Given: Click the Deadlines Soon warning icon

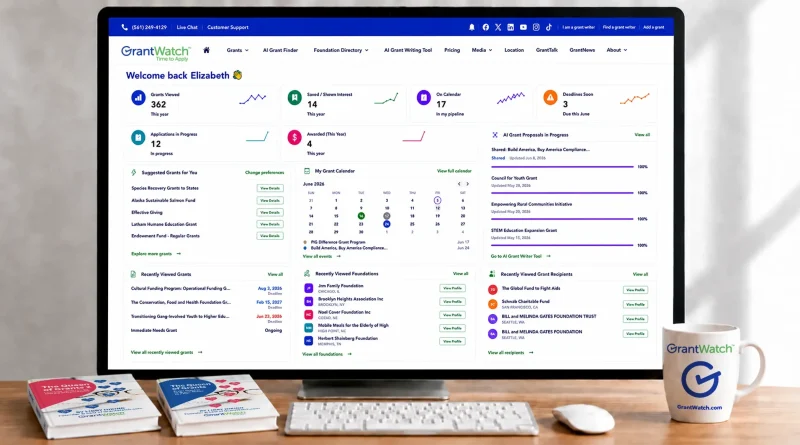Looking at the screenshot, I should click(x=550, y=97).
